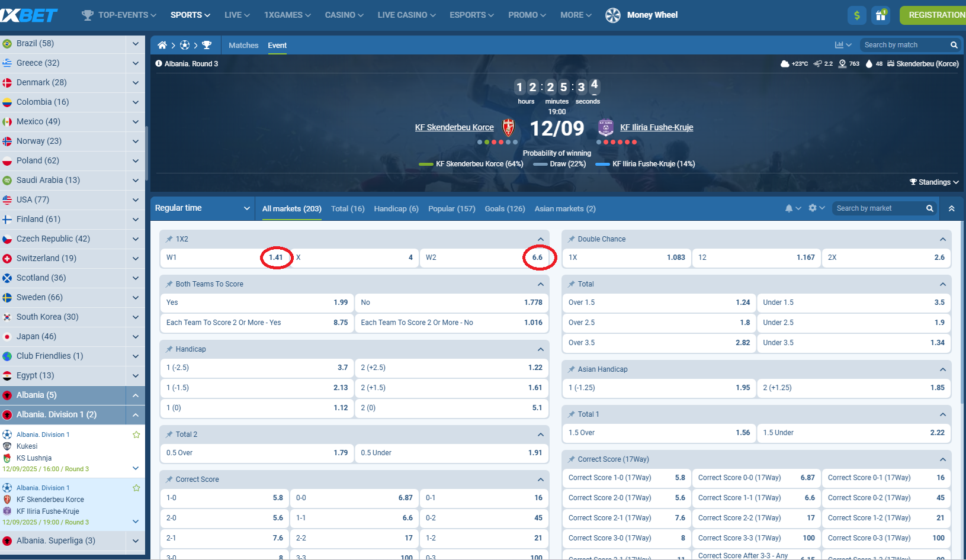Pin the Both Teams To Score market
Viewport: 966px width, 560px height.
point(169,284)
